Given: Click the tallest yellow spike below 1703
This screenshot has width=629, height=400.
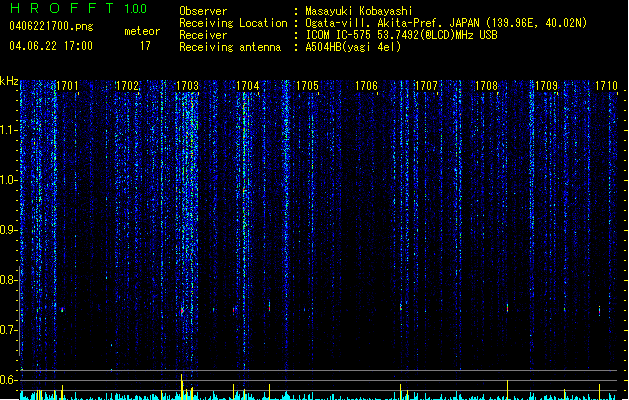Looking at the screenshot, I should pos(181,387).
